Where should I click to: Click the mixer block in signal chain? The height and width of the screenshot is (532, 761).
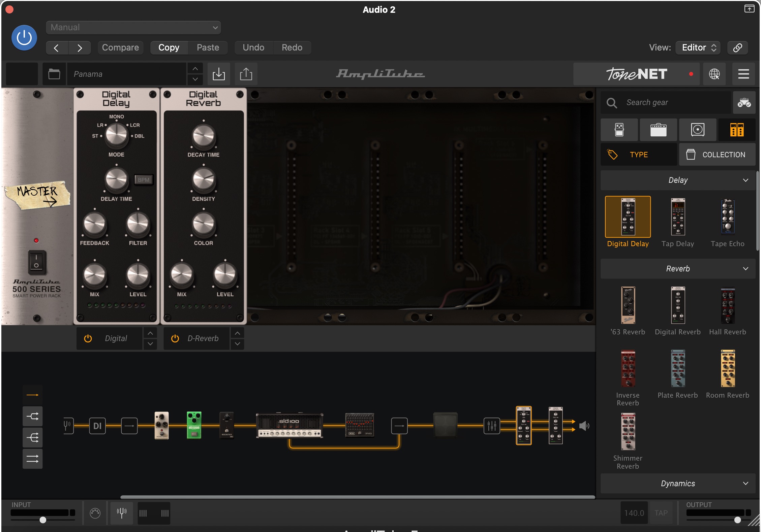pyautogui.click(x=492, y=426)
